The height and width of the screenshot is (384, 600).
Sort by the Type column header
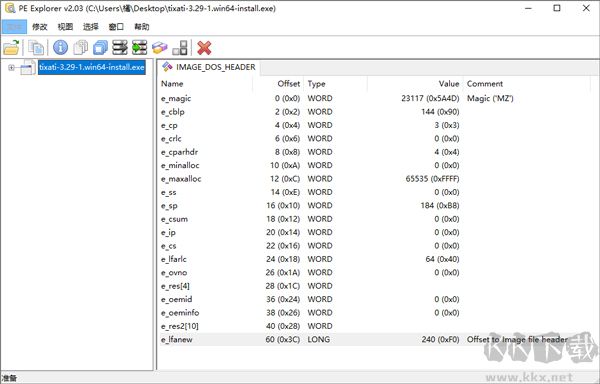(336, 84)
